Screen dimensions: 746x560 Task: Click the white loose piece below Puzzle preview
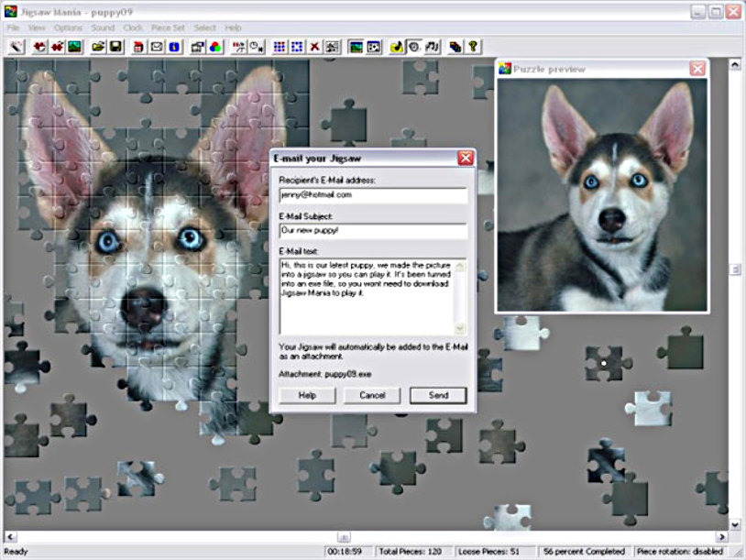521,333
